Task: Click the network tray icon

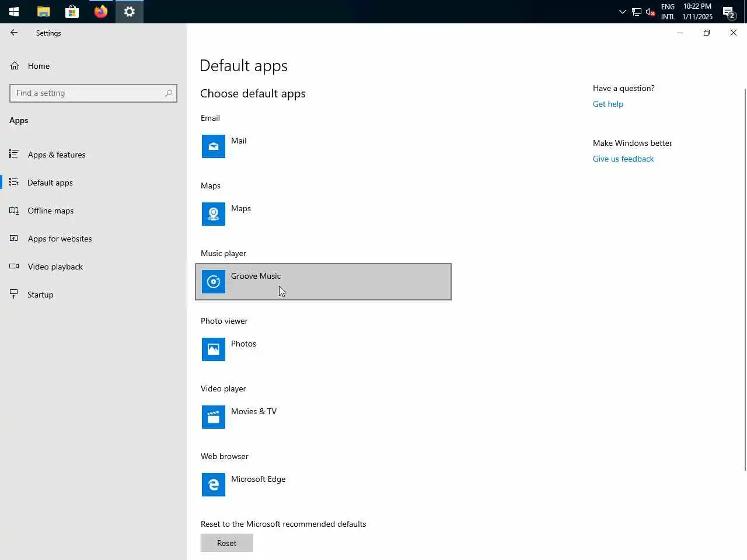Action: [x=637, y=12]
